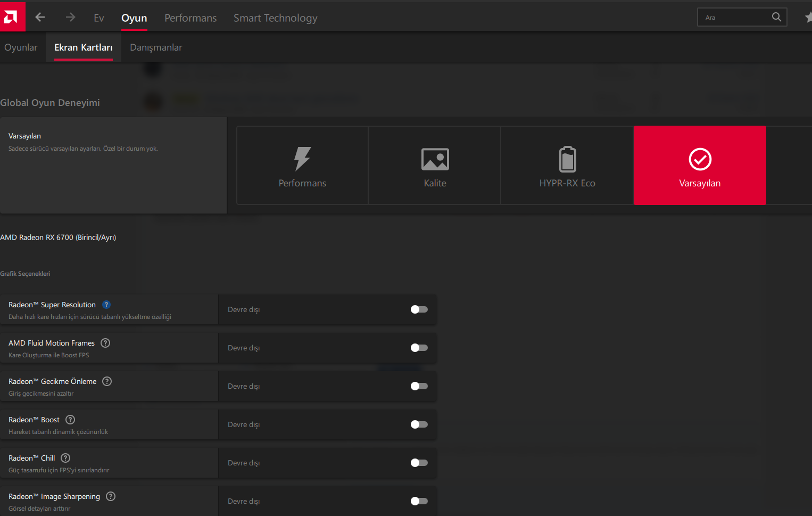Click the Radeon Image Sharpening label
This screenshot has height=516, width=812.
54,496
